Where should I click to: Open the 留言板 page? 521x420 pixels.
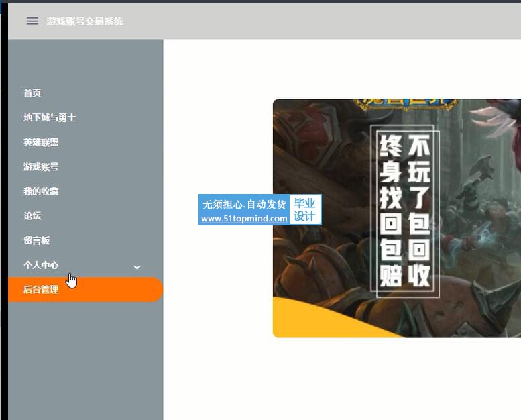tap(37, 240)
